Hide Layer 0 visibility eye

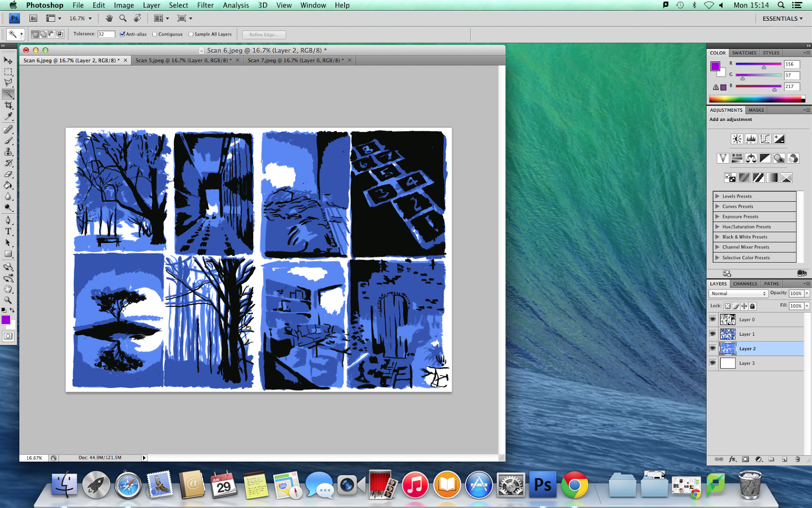(x=713, y=320)
